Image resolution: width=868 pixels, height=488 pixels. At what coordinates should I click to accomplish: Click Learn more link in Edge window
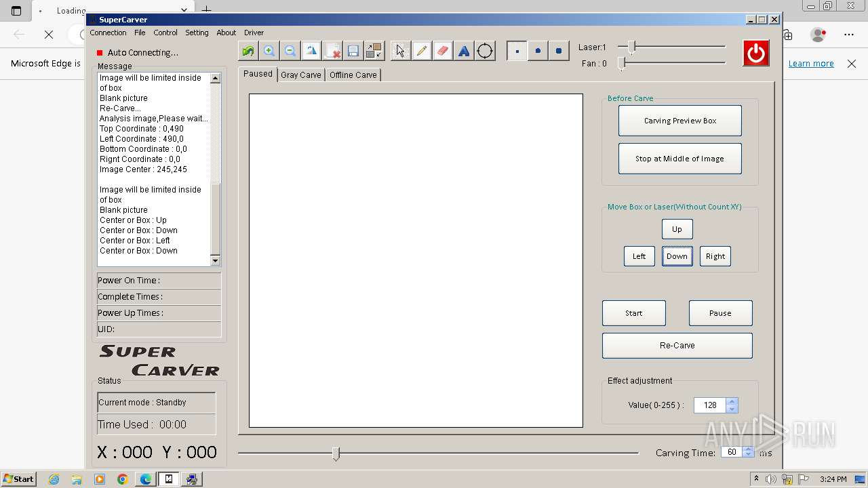811,64
